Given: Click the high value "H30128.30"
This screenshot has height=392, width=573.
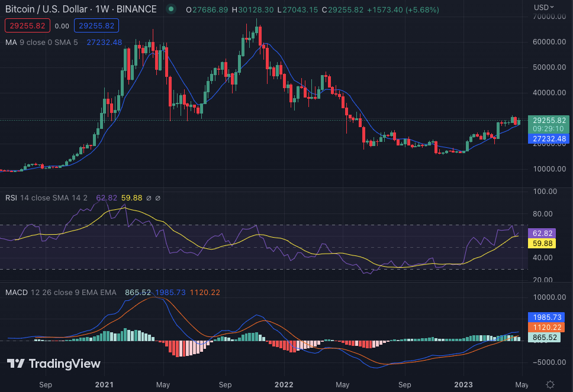Looking at the screenshot, I should point(253,10).
